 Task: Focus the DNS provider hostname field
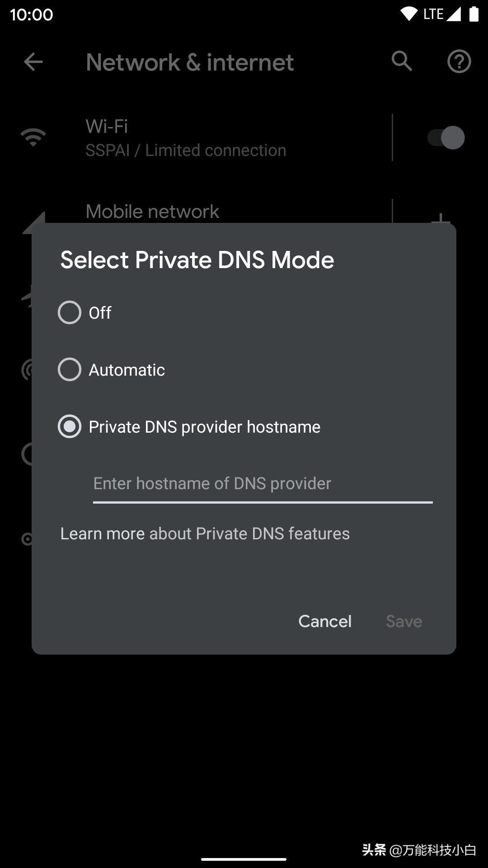(263, 484)
